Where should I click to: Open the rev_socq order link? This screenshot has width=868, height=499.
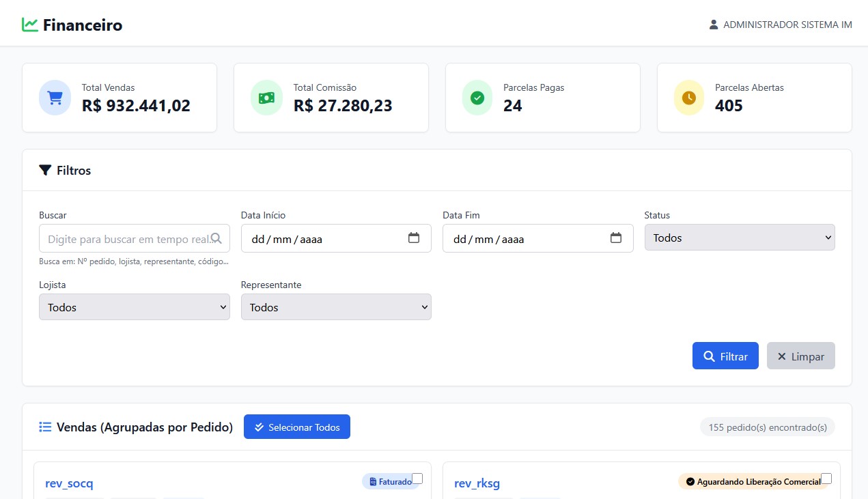[x=69, y=483]
